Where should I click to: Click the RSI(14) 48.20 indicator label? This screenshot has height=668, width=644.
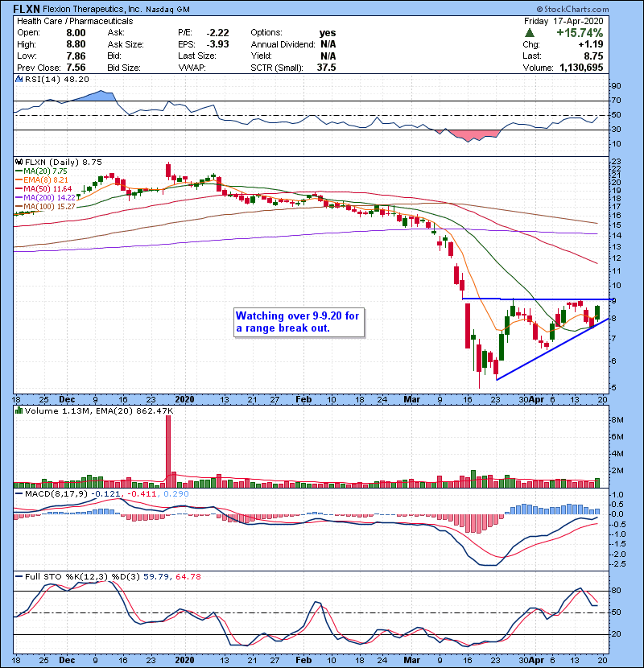(x=56, y=79)
